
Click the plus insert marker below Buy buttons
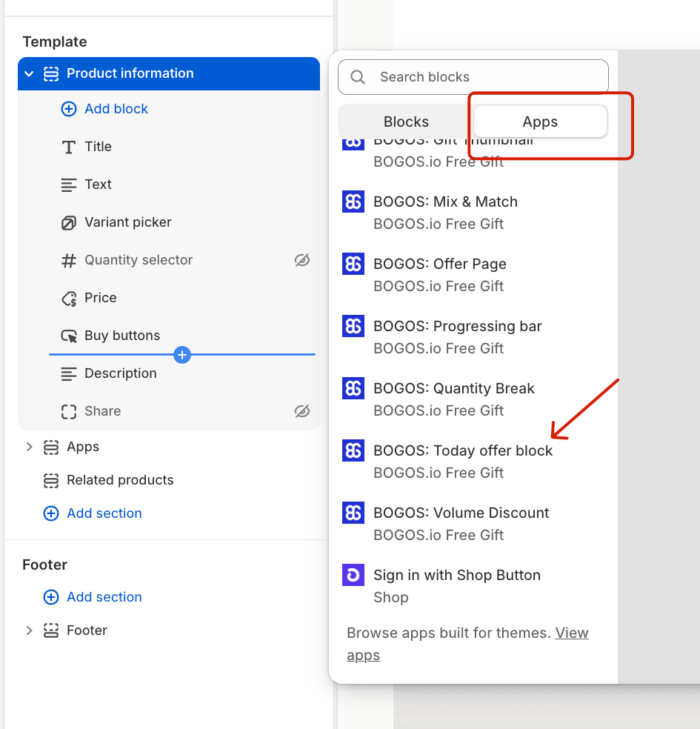[182, 355]
